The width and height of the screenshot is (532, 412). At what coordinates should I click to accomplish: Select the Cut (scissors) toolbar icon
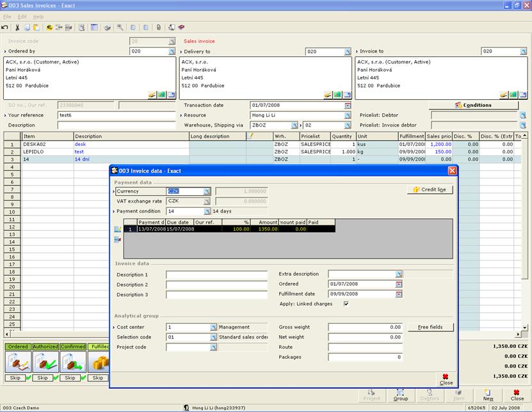click(x=19, y=26)
